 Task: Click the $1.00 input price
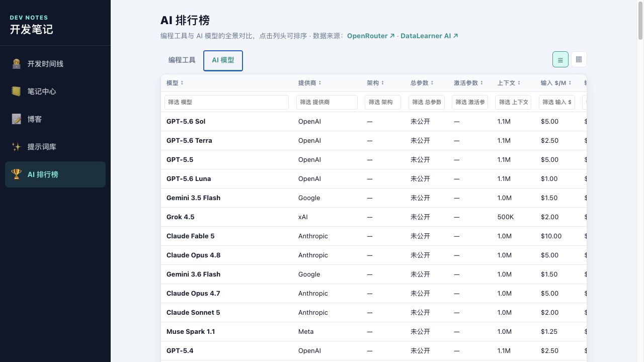pos(549,179)
